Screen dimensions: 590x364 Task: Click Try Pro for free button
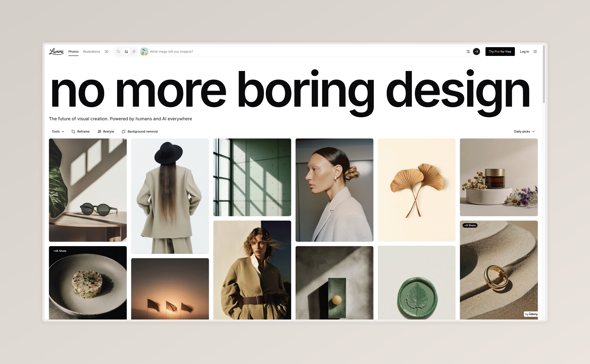[x=500, y=51]
